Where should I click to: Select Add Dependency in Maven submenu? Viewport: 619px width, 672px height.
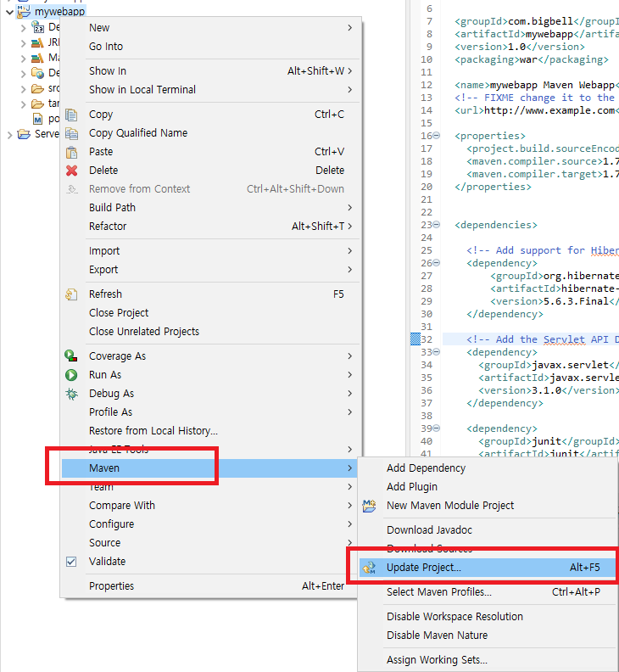pos(488,468)
